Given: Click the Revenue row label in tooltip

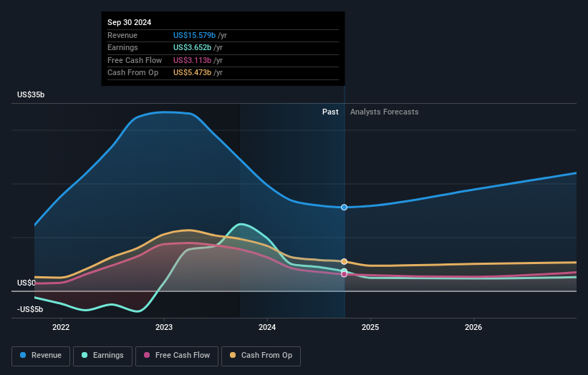Looking at the screenshot, I should click(x=122, y=35).
